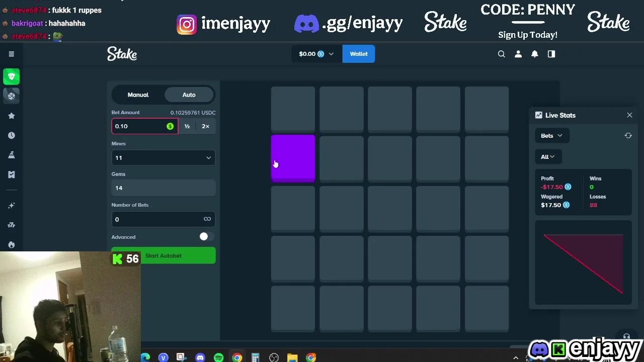Viewport: 644px width, 362px height.
Task: Open Slots 777 icon in sidebar
Action: tap(11, 225)
